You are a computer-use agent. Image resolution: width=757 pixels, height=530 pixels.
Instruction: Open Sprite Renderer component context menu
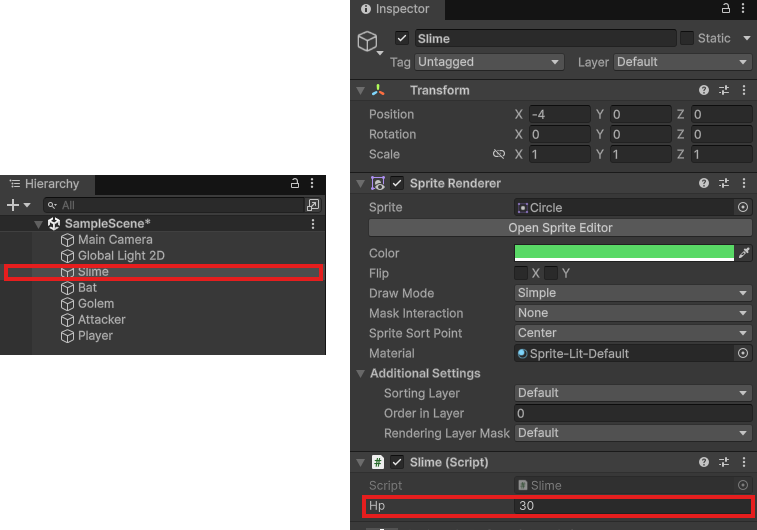click(x=744, y=183)
